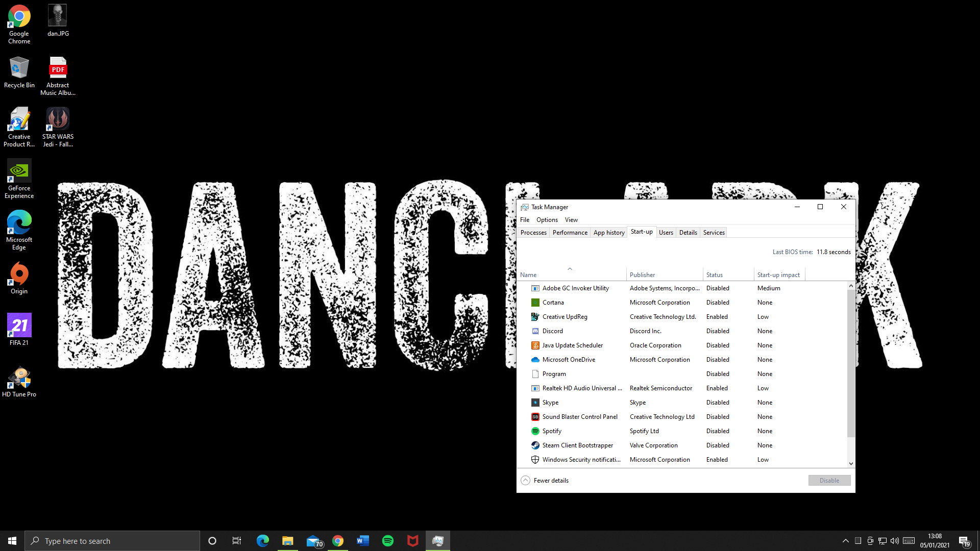Viewport: 980px width, 551px height.
Task: Click the Spotify icon in startup list
Action: click(x=535, y=431)
